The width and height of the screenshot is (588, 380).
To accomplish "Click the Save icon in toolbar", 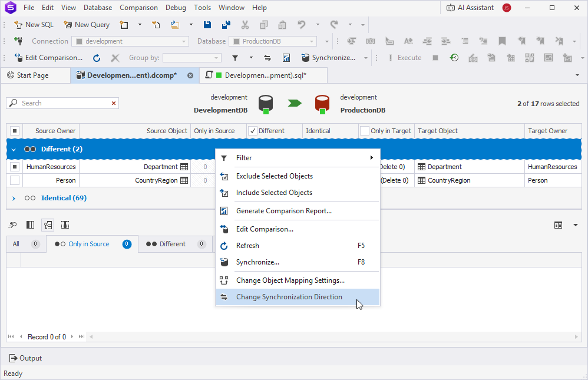I will click(207, 25).
